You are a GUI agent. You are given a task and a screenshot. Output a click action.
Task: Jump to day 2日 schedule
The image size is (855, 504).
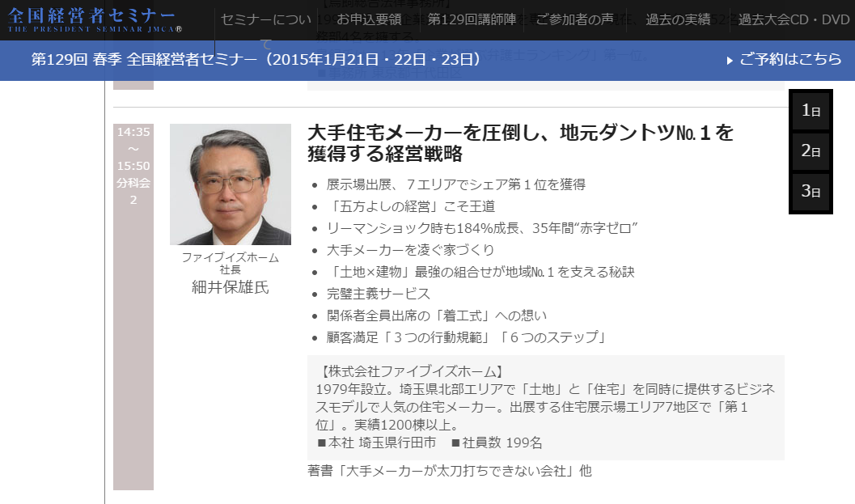pyautogui.click(x=811, y=151)
